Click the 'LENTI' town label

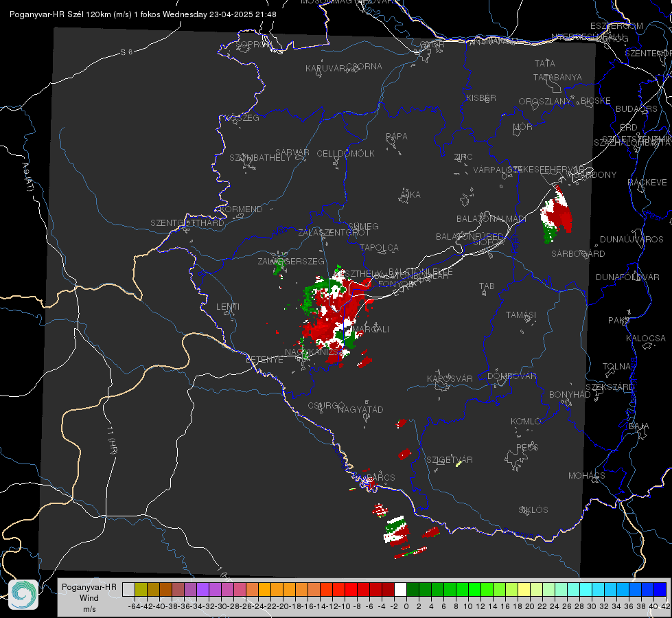(x=228, y=307)
